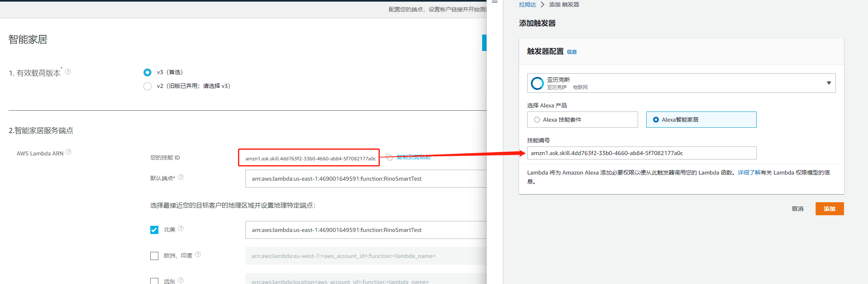Uncheck the 北美 region checkbox
Screen dimensions: 868x284
coord(154,230)
